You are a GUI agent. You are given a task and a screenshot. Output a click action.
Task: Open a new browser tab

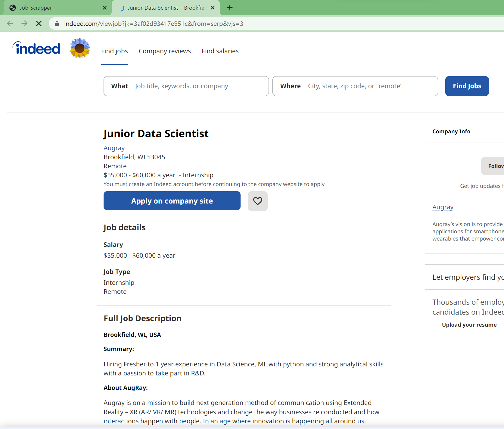click(x=230, y=8)
